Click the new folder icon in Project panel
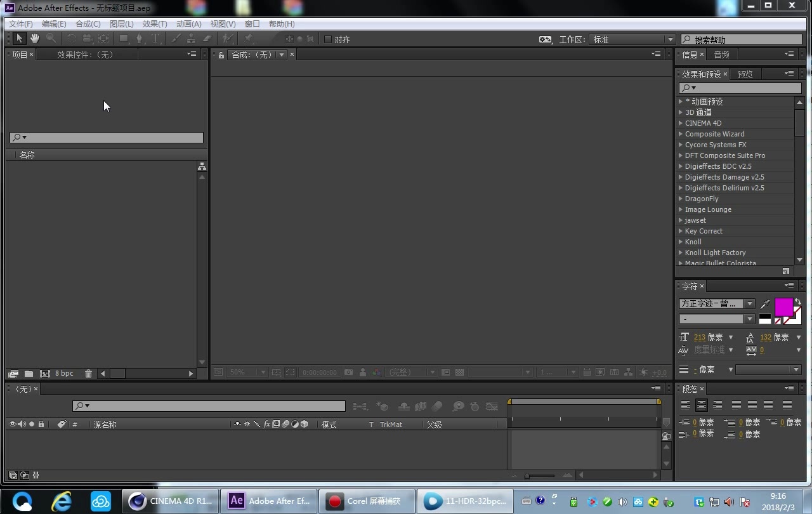The image size is (812, 514). pos(29,374)
